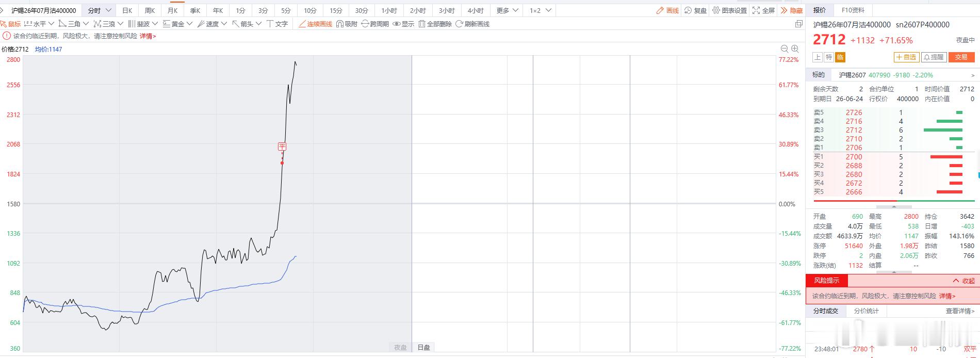980x358 pixels.
Task: Switch to the 日盘 day session toggle
Action: (x=423, y=347)
